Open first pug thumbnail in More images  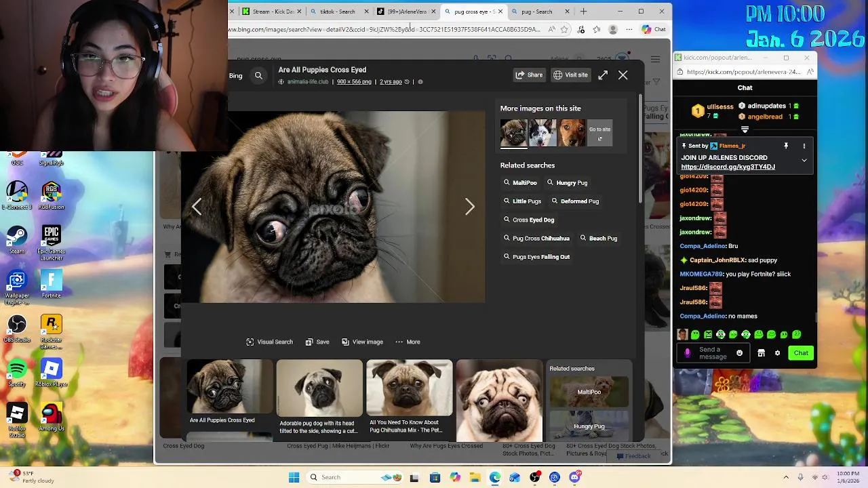[513, 133]
